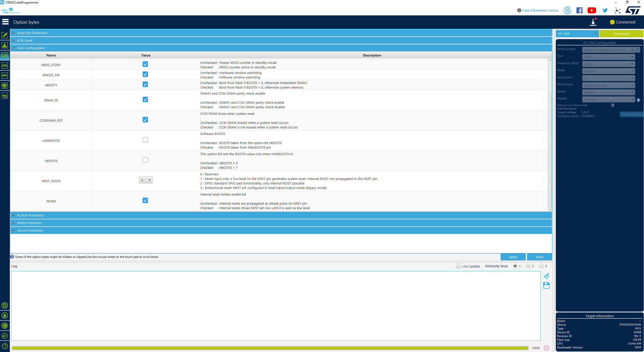Open the CPU panel icon
Image resolution: width=644 pixels, height=352 pixels.
click(5, 65)
